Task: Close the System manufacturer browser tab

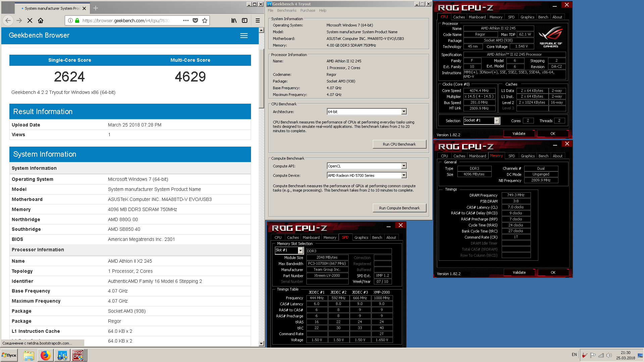Action: (84, 8)
